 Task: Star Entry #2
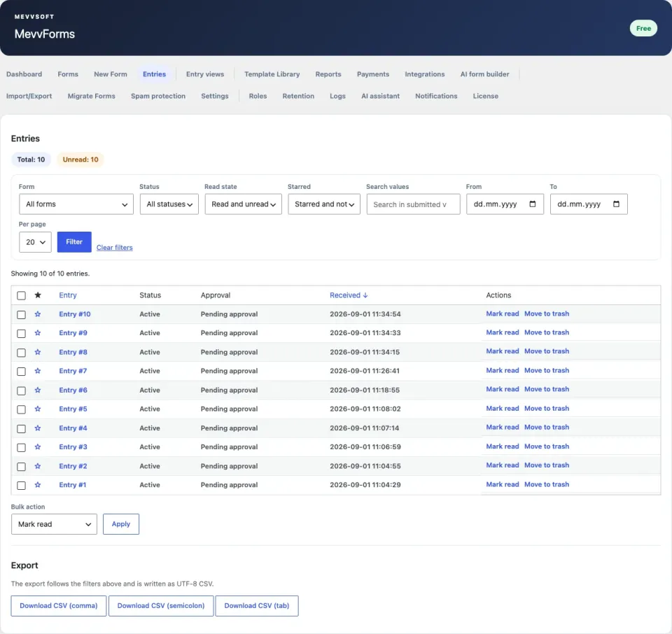pyautogui.click(x=38, y=466)
